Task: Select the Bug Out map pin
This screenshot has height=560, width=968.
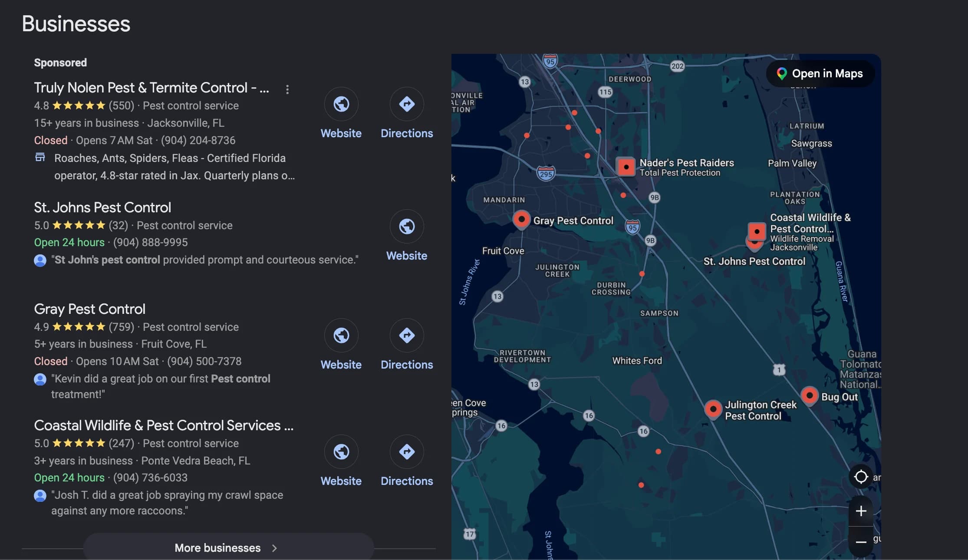Action: [x=809, y=396]
